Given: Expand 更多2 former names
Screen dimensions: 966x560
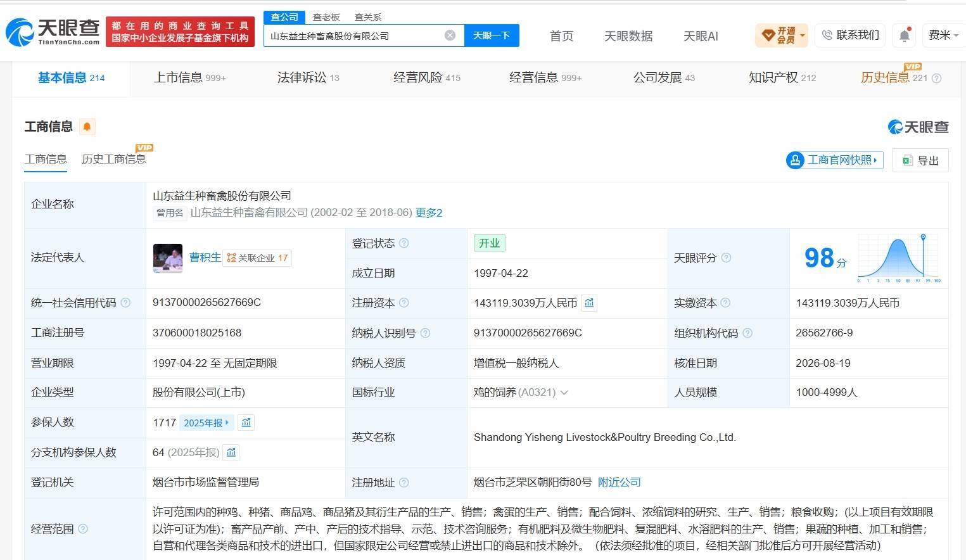Looking at the screenshot, I should pyautogui.click(x=429, y=213).
